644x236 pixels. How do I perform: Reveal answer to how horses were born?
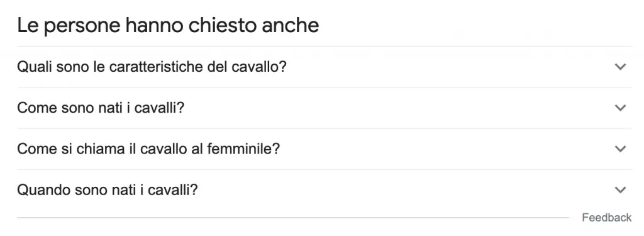click(324, 108)
